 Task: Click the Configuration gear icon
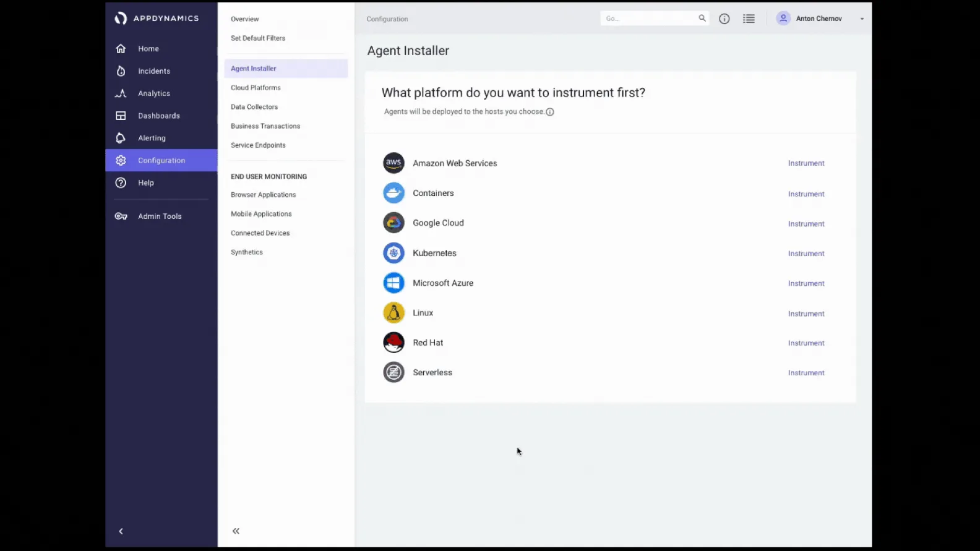click(x=121, y=160)
